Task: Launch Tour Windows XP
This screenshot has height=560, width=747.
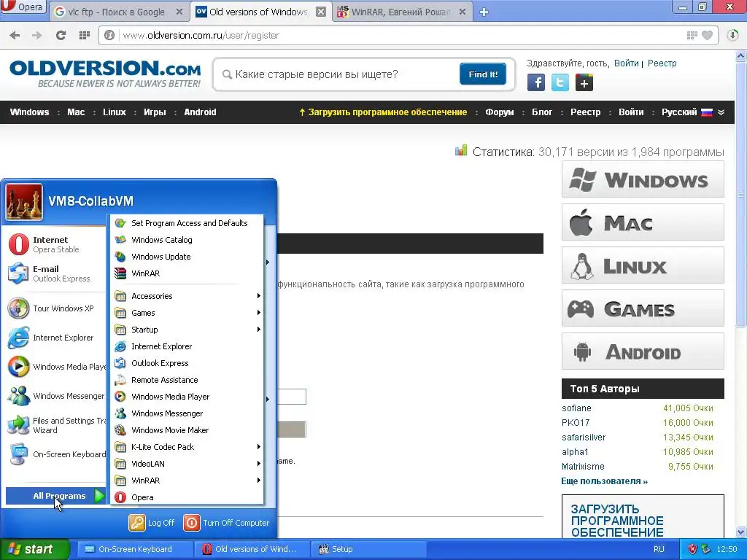Action: tap(55, 308)
